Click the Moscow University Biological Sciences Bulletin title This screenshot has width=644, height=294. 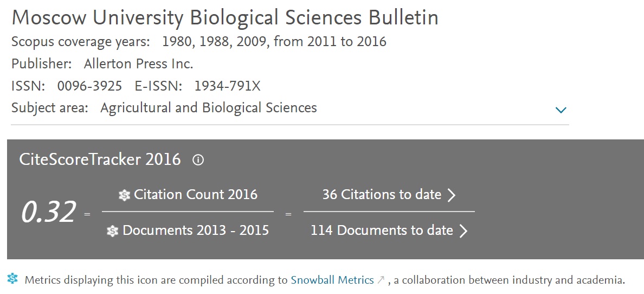tap(225, 18)
